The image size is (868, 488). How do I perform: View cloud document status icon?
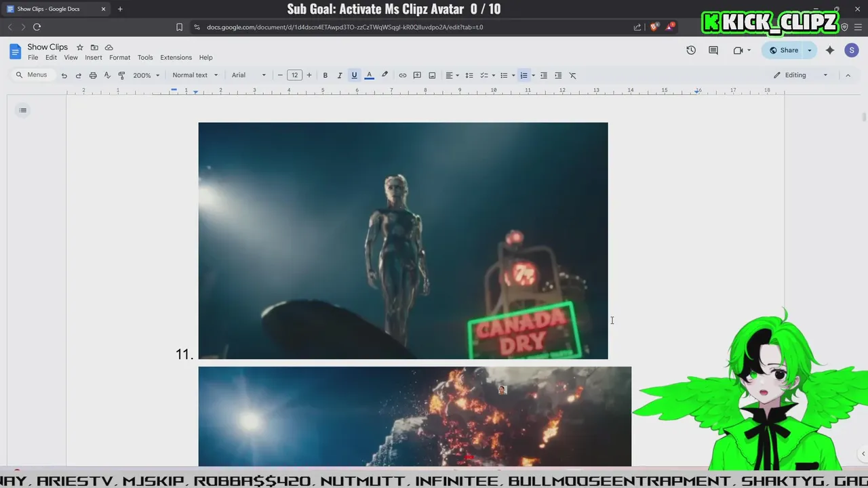(108, 47)
